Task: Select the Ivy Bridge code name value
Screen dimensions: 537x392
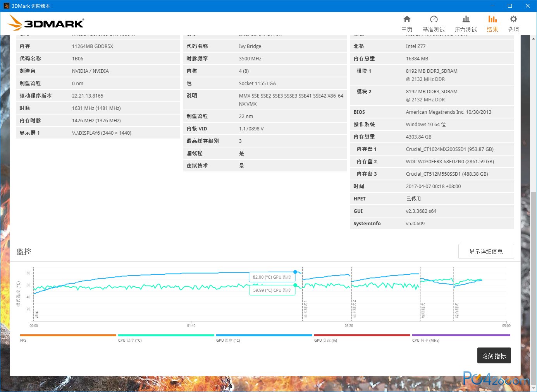Action: click(x=250, y=46)
